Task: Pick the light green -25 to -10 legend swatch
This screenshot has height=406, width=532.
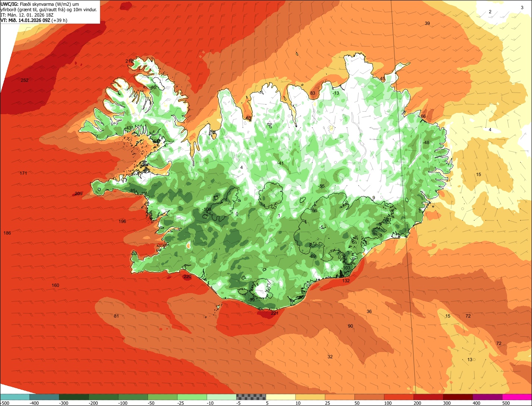Action: tap(192, 397)
